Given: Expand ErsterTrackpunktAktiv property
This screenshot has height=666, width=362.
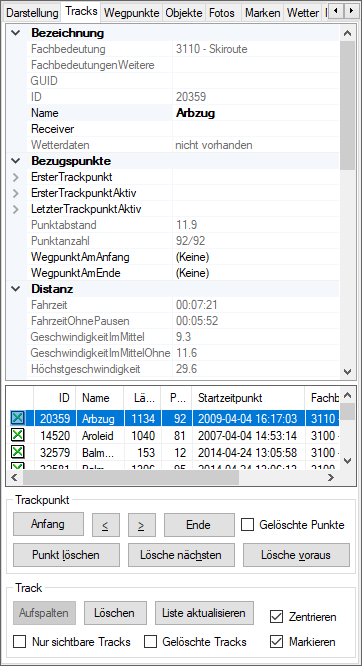Looking at the screenshot, I should click(15, 193).
